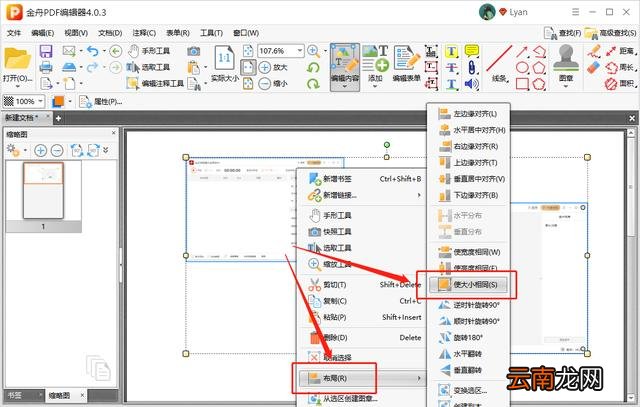Open the 表单(R) menu
The width and height of the screenshot is (640, 407).
[178, 33]
